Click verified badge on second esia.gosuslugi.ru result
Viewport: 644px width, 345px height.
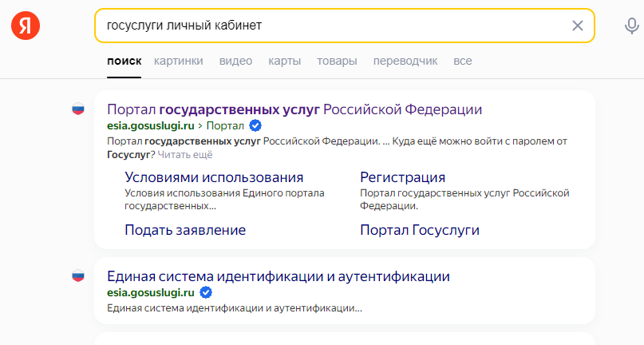(x=206, y=293)
